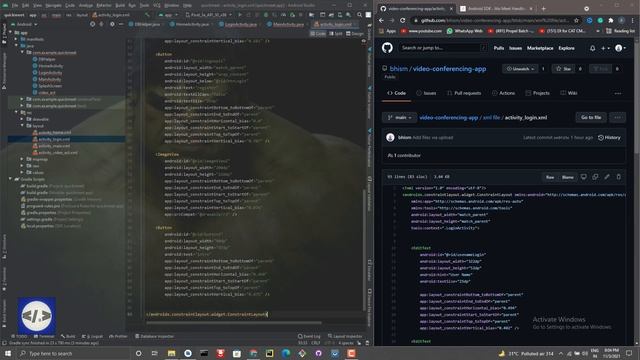
Task: Switch editor to Split view
Action: pyautogui.click(x=336, y=33)
